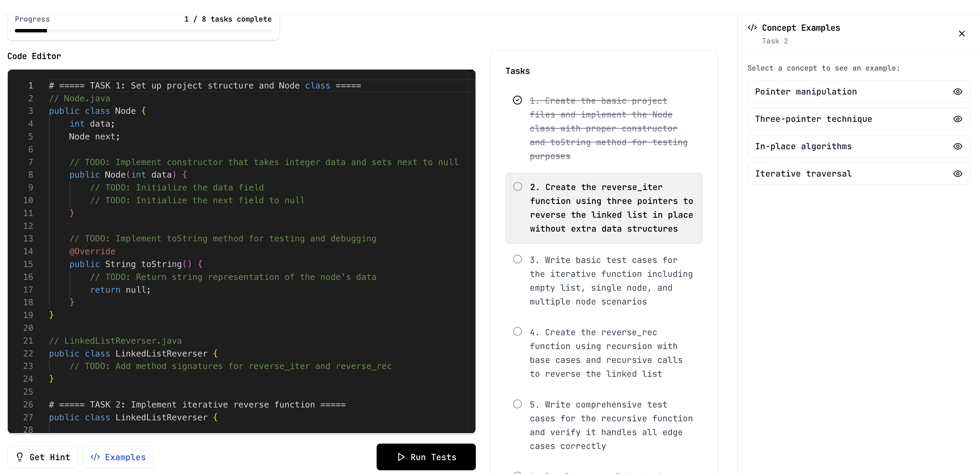Click the tasks progress bar
The height and width of the screenshot is (474, 980).
[x=143, y=31]
